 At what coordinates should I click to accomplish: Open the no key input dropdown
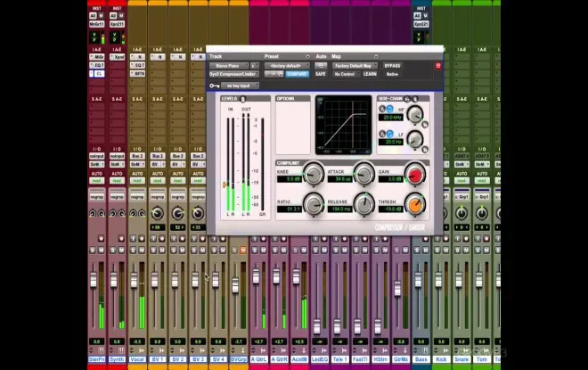[x=240, y=86]
